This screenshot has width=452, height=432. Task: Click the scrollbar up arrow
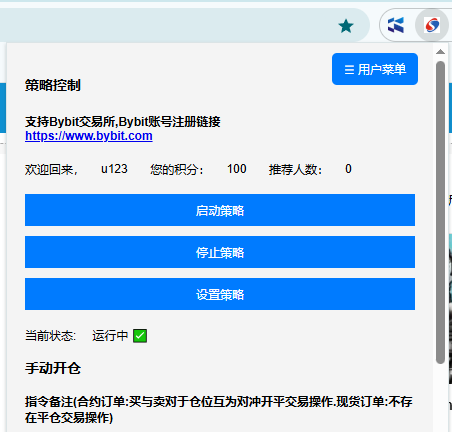[440, 52]
